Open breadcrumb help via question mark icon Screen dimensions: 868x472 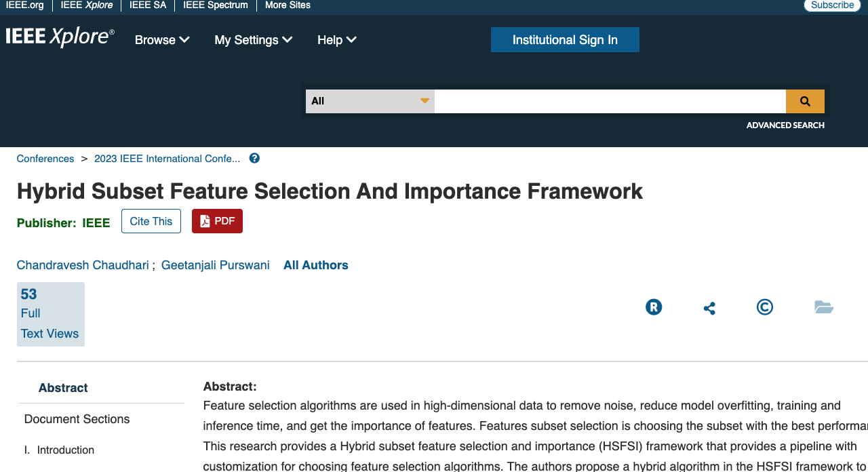tap(254, 157)
